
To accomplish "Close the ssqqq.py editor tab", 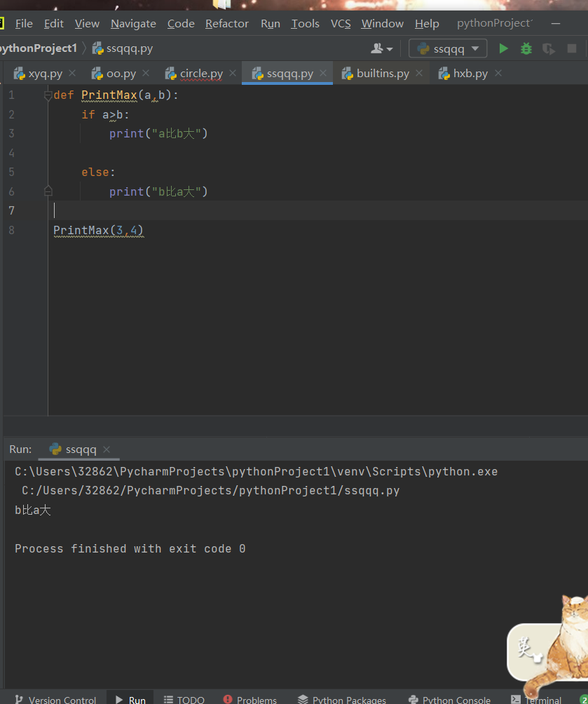I will (323, 73).
